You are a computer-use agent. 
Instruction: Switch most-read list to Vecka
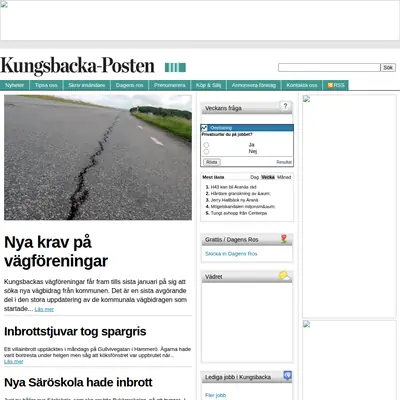click(x=268, y=177)
